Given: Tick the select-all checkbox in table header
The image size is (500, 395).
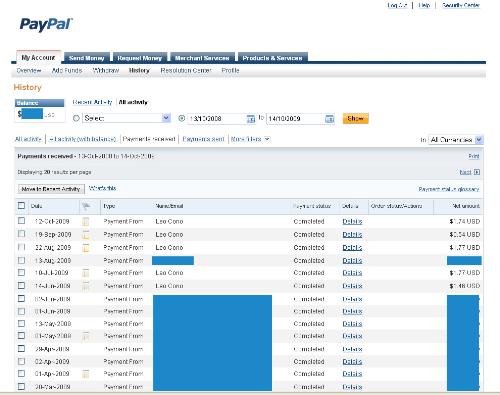Looking at the screenshot, I should pyautogui.click(x=21, y=206).
